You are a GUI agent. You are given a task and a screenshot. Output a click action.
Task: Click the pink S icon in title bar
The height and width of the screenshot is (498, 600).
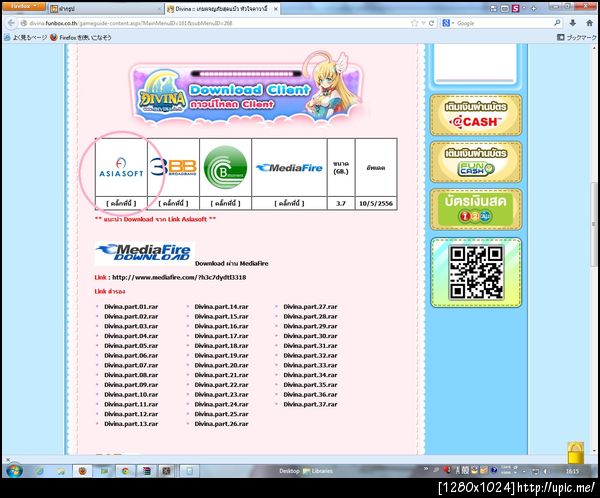(x=515, y=8)
